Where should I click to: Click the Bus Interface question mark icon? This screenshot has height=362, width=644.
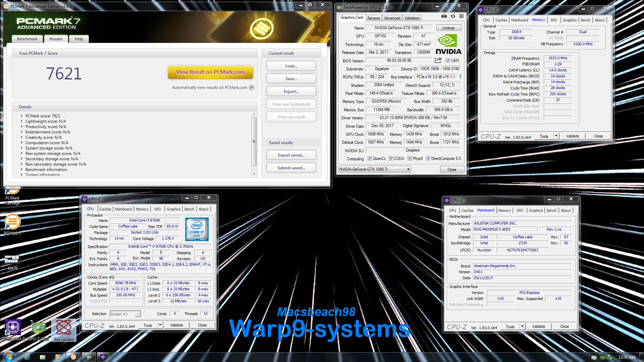click(460, 77)
